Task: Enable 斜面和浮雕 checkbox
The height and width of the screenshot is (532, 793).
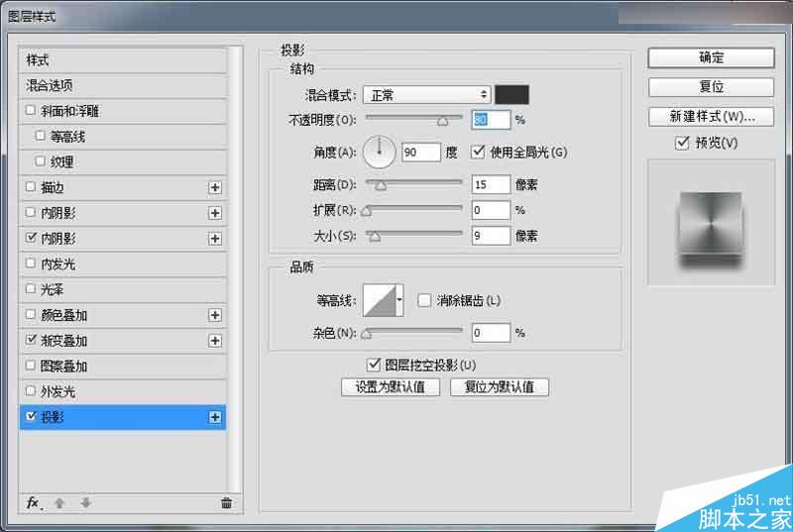Action: 31,110
